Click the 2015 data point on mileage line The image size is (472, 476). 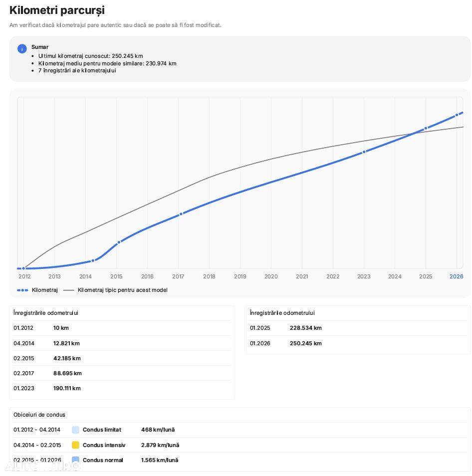pos(119,242)
